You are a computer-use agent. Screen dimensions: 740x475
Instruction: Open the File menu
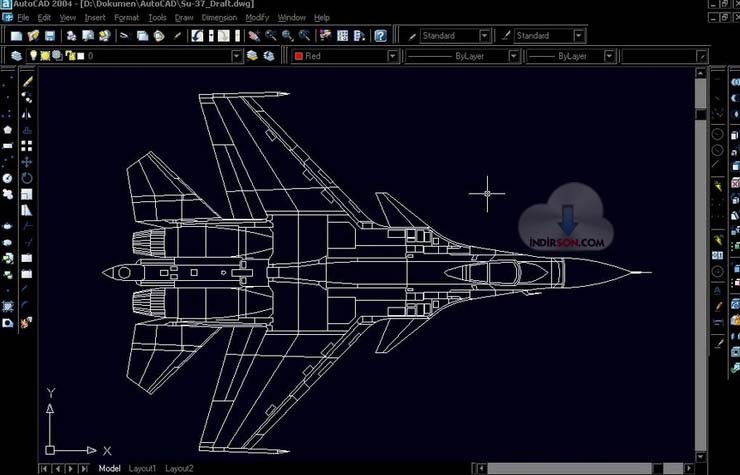pos(23,17)
